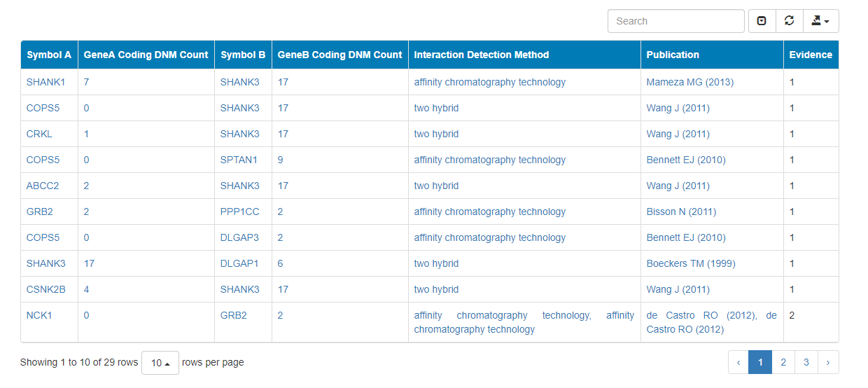
Task: Select current page 1 button
Action: coord(760,362)
